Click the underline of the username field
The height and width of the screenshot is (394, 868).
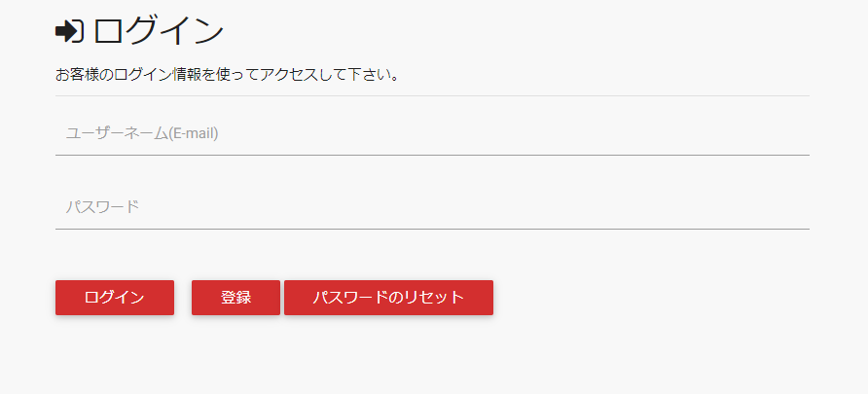pyautogui.click(x=432, y=155)
